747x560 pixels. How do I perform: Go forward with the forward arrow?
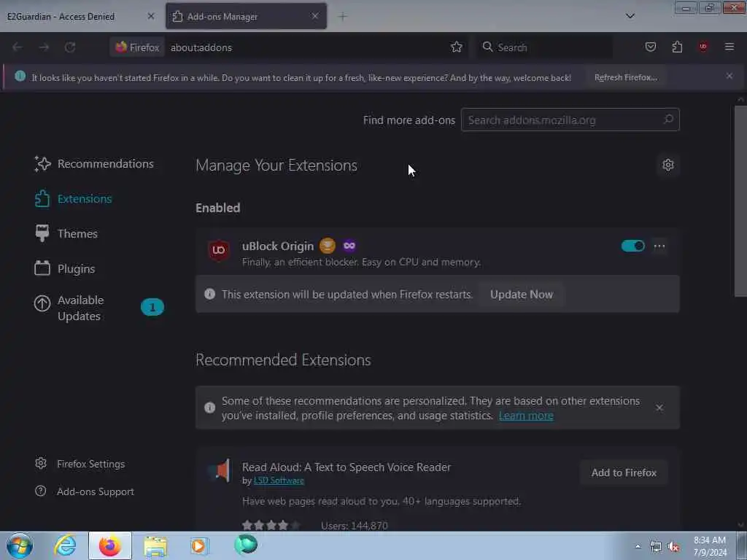point(44,47)
